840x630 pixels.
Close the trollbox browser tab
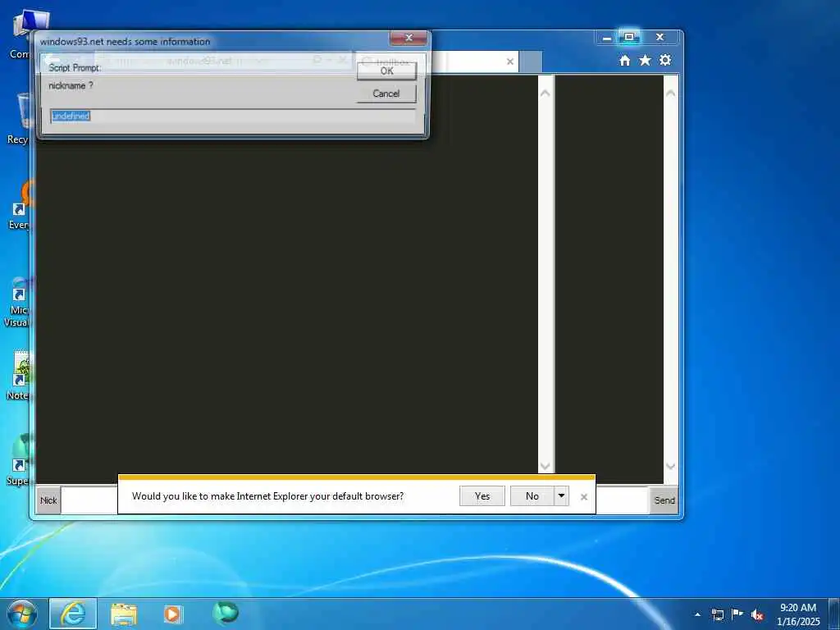point(510,62)
